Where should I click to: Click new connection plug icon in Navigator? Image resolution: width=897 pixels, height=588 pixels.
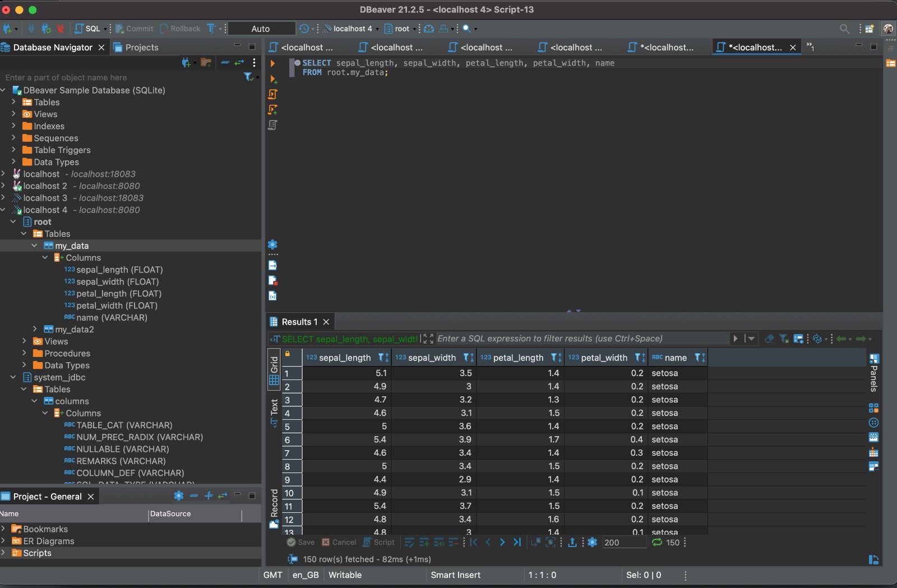click(186, 63)
